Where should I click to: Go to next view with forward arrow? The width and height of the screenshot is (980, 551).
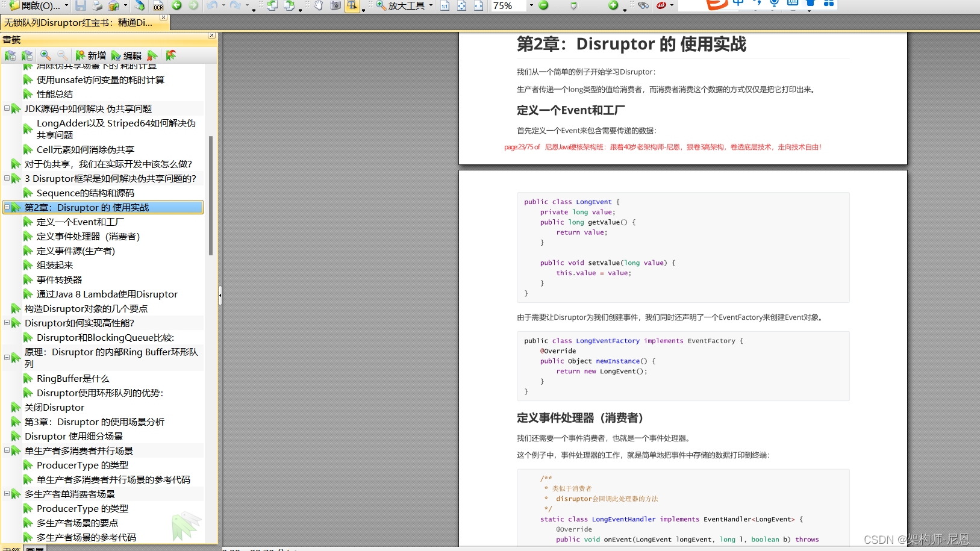[x=193, y=5]
